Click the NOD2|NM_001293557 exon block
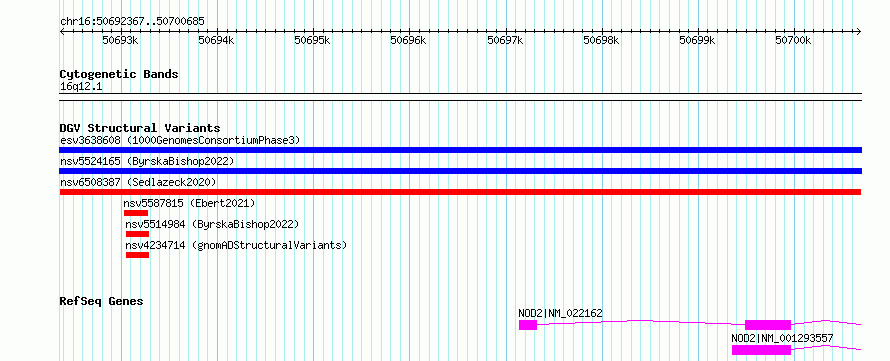Screen dimensions: 890x361 pos(761,350)
